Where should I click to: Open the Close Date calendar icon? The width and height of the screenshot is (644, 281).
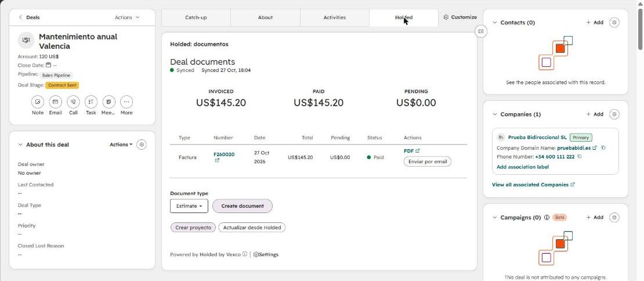(x=49, y=65)
